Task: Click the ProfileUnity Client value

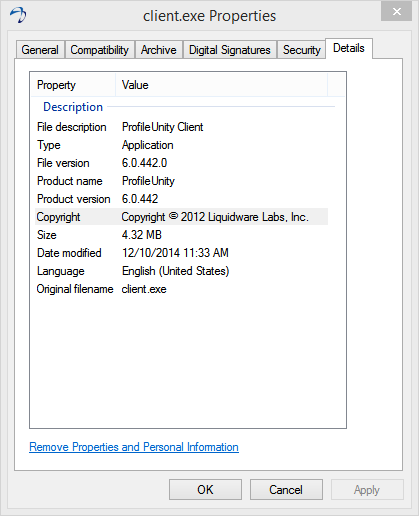Action: coord(162,127)
